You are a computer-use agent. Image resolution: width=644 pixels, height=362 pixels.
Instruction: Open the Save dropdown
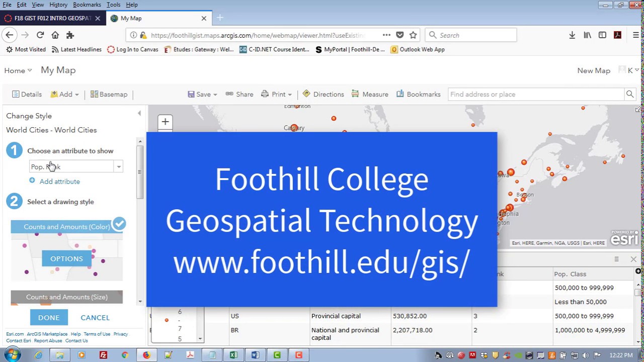[x=202, y=94]
